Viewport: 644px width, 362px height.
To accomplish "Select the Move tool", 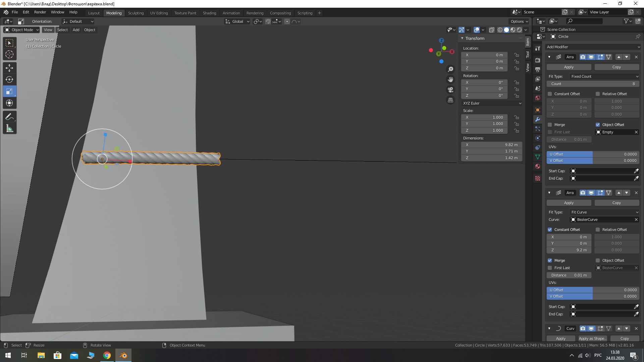I will (9, 68).
